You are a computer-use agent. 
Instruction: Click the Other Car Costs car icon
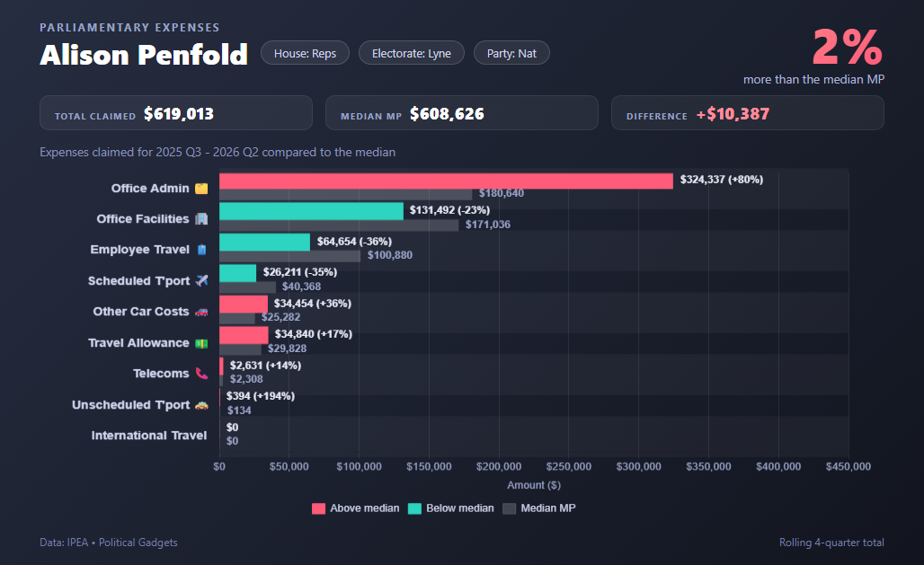(x=201, y=312)
